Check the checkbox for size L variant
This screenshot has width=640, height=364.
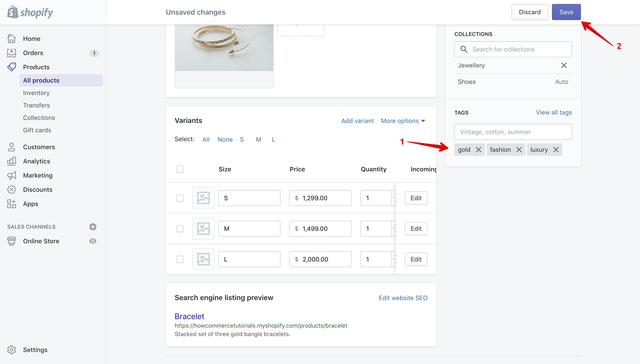[x=180, y=259]
